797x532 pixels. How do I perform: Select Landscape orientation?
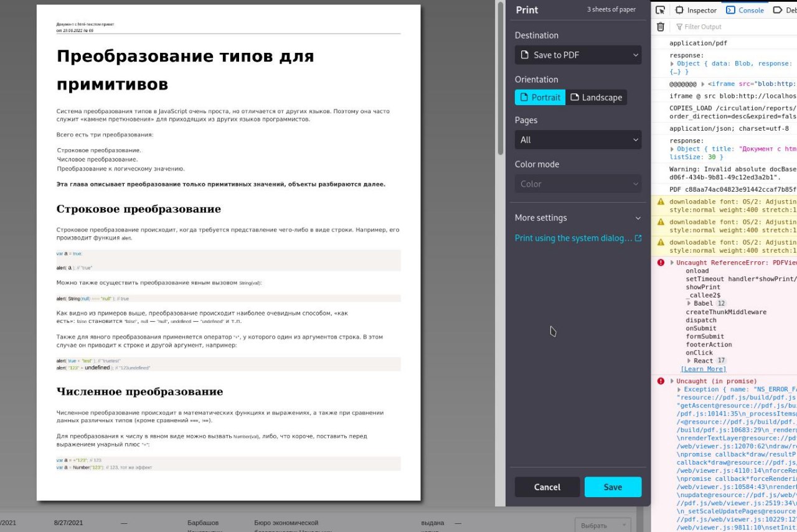(x=596, y=97)
